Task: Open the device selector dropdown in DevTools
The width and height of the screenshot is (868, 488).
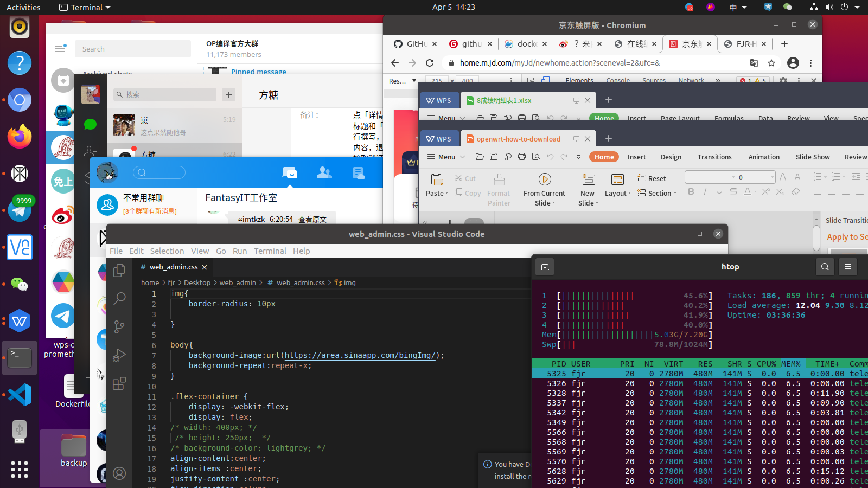Action: pos(401,80)
